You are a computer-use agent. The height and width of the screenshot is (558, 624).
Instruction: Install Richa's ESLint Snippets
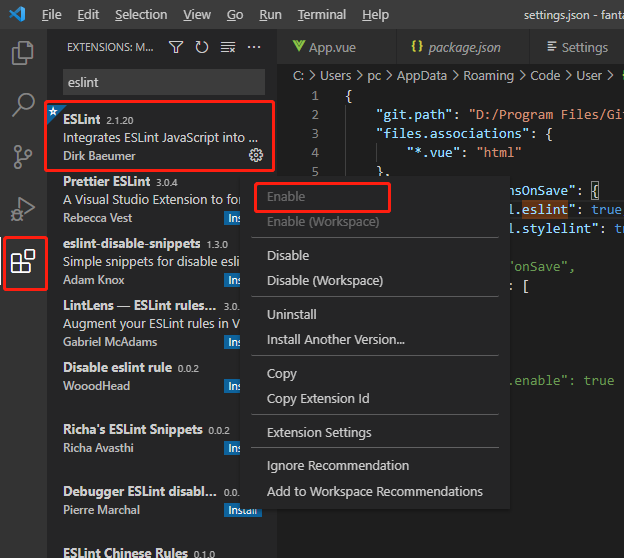(x=232, y=448)
